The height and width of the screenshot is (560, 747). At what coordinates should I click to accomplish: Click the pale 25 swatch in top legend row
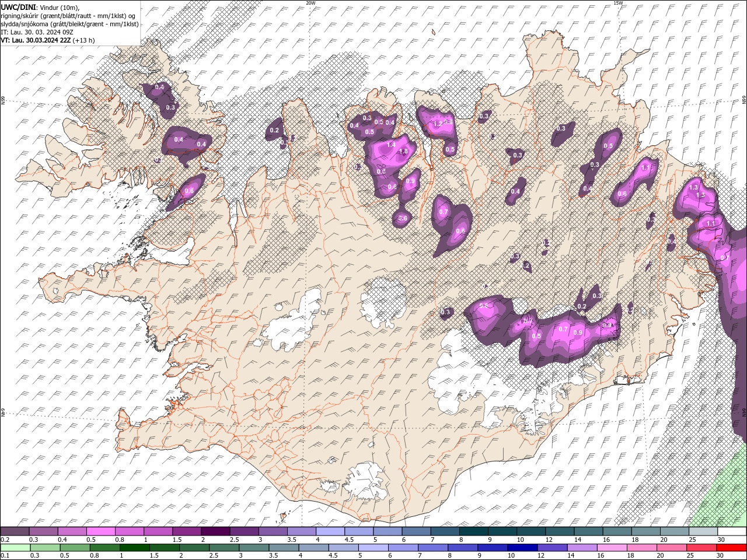click(x=703, y=531)
